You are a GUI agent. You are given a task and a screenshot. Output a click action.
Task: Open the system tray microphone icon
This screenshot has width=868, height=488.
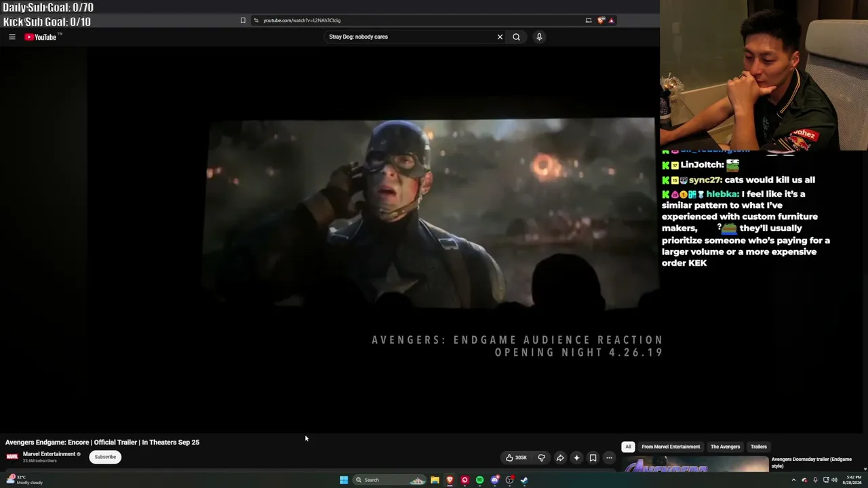pyautogui.click(x=815, y=480)
